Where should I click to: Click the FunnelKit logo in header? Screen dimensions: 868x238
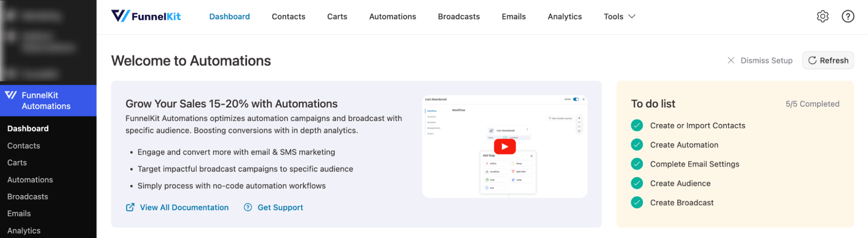pos(146,16)
